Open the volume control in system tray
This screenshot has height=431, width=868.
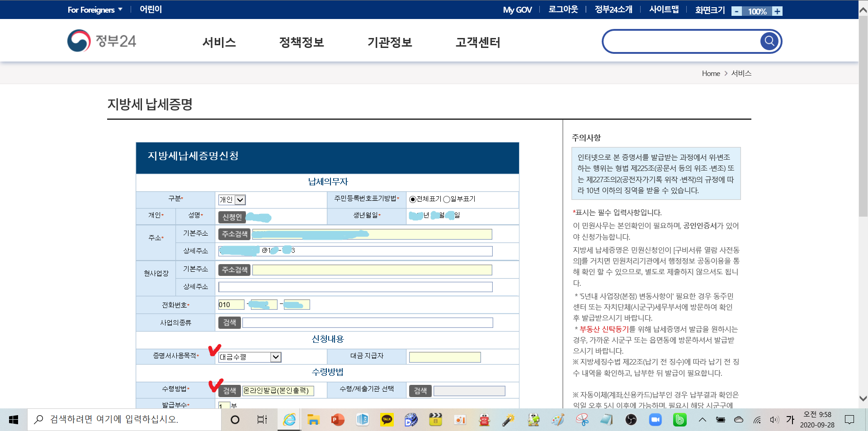(774, 420)
